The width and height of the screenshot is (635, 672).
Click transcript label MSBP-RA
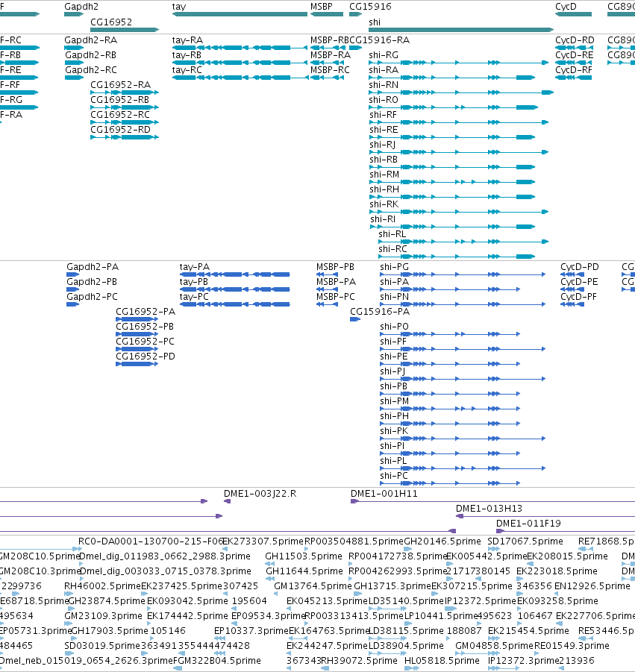click(330, 55)
